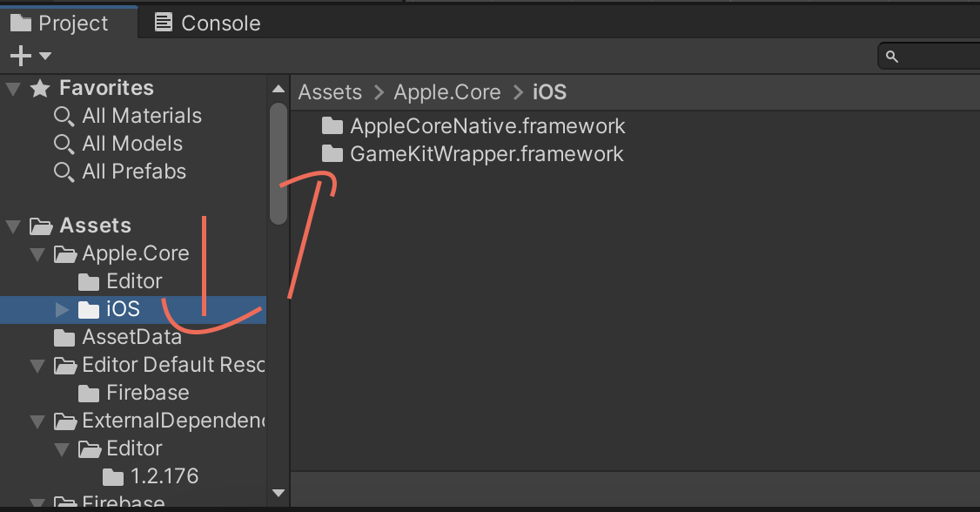Viewport: 980px width, 512px height.
Task: Open AppleCoreNative.framework folder
Action: point(473,126)
